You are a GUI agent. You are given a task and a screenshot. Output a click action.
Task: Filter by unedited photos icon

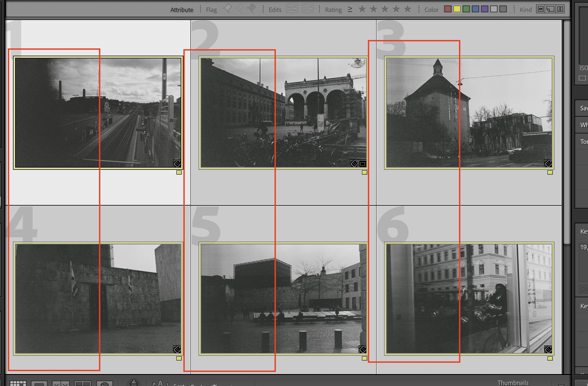click(308, 9)
